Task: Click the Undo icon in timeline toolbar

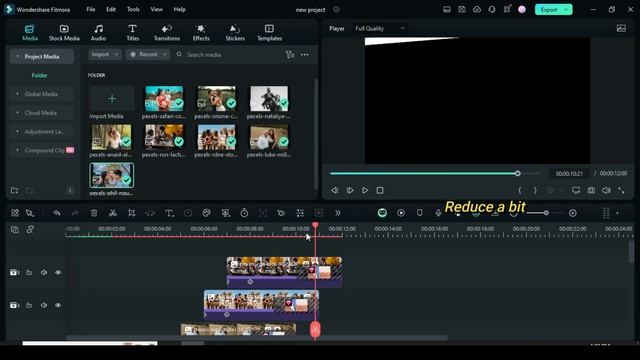Action: (57, 213)
